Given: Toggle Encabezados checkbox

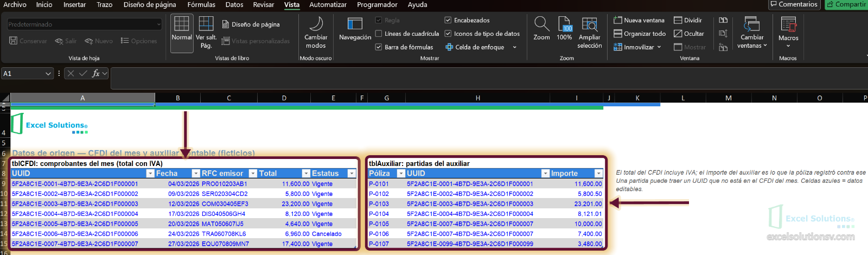Looking at the screenshot, I should (x=448, y=20).
